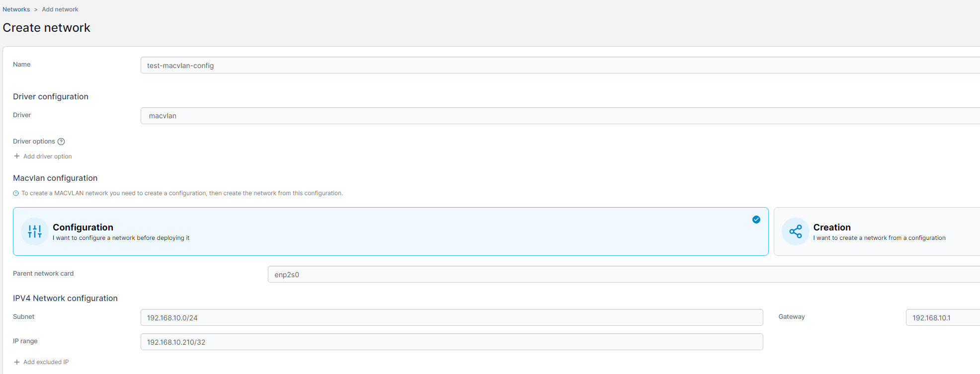Image resolution: width=980 pixels, height=374 pixels.
Task: Edit the IPv4 Subnet field
Action: (x=452, y=317)
